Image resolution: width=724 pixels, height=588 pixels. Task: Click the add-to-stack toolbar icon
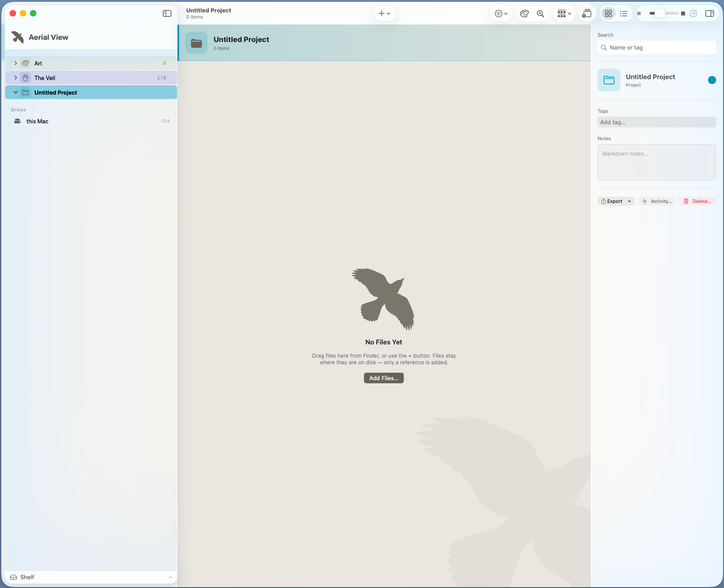click(587, 13)
